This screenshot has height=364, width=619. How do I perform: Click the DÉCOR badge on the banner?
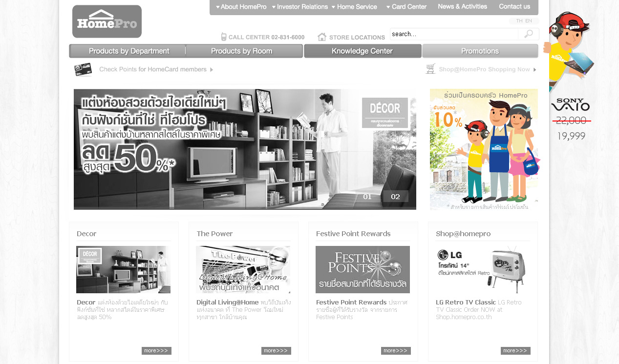385,113
